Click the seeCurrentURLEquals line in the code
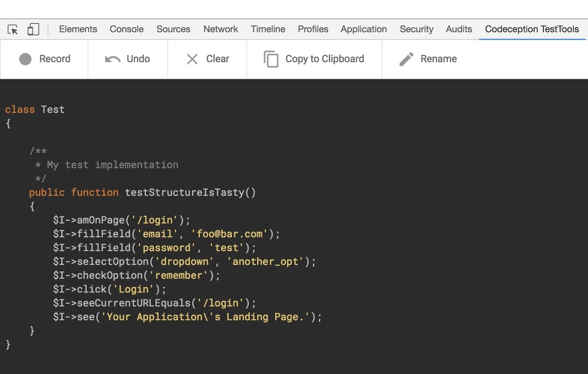 [x=153, y=303]
